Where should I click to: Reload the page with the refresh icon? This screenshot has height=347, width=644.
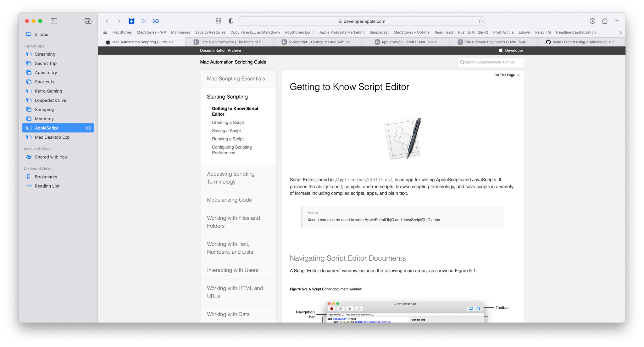480,21
